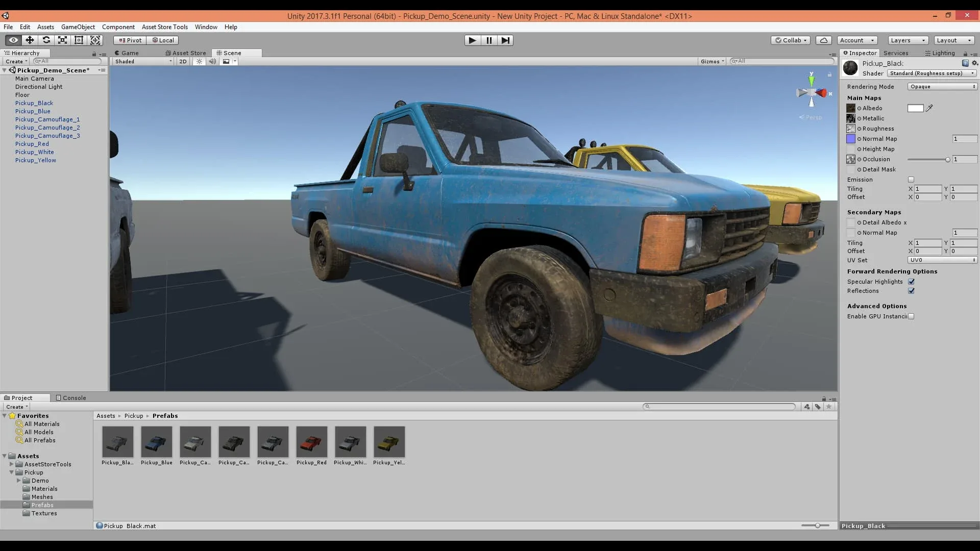Toggle scene lighting in Scene view toolbar
Image resolution: width=980 pixels, height=551 pixels.
199,61
